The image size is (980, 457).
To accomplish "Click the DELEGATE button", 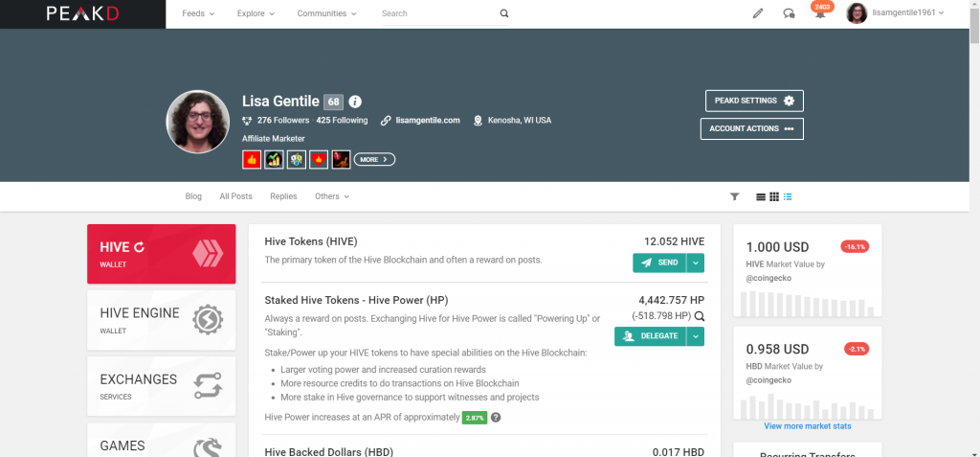I will tap(650, 336).
